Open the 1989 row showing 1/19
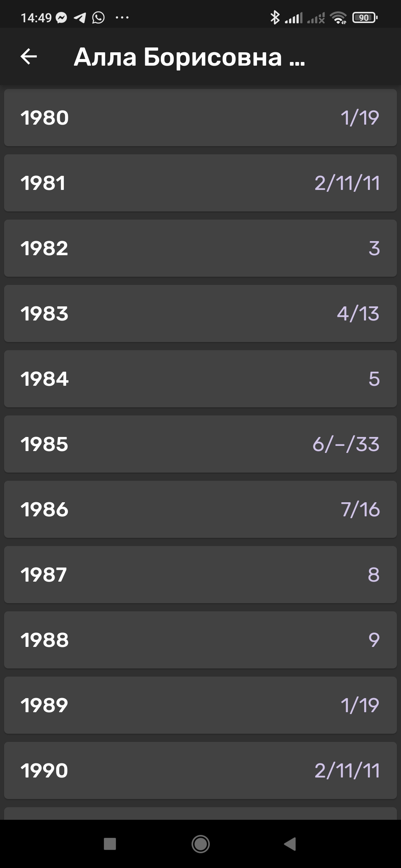 coord(200,705)
